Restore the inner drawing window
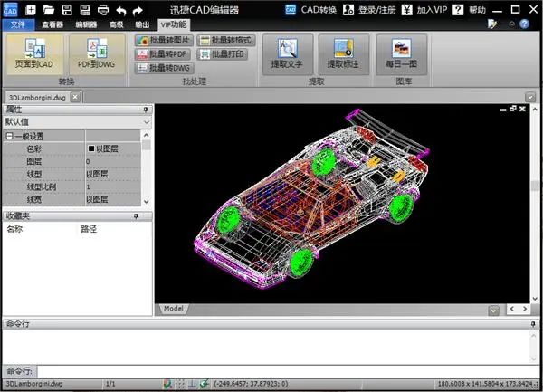This screenshot has width=543, height=392. (x=513, y=109)
